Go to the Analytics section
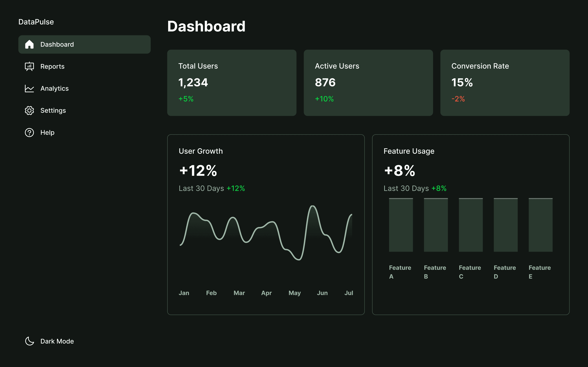 coord(54,89)
